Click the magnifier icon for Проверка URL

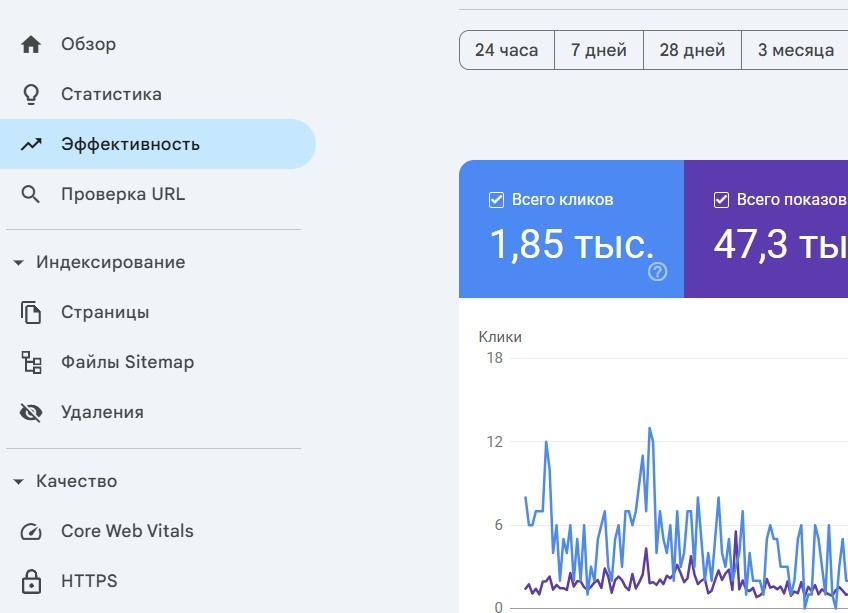click(32, 194)
